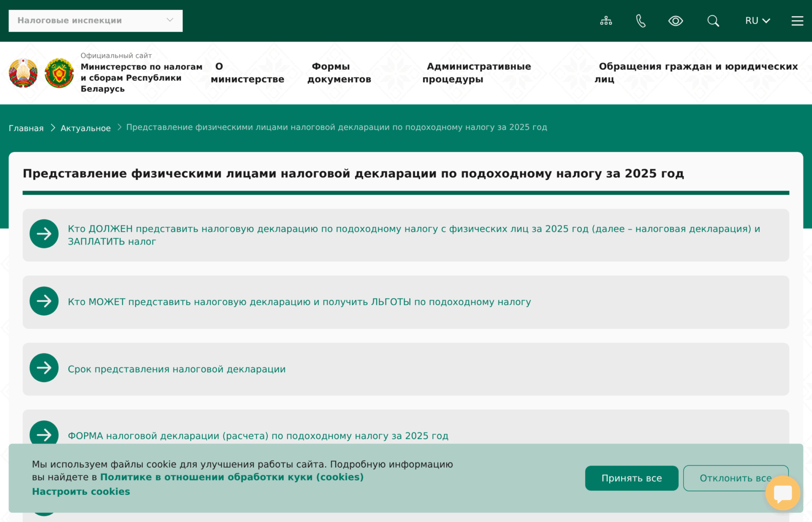Click the phone contacts icon
This screenshot has height=522, width=812.
642,21
